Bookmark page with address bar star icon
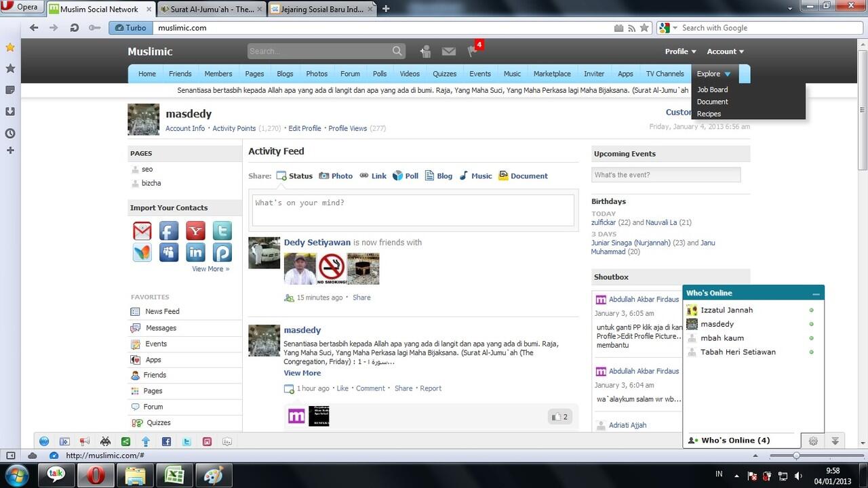Viewport: 868px width, 488px height. coord(644,28)
